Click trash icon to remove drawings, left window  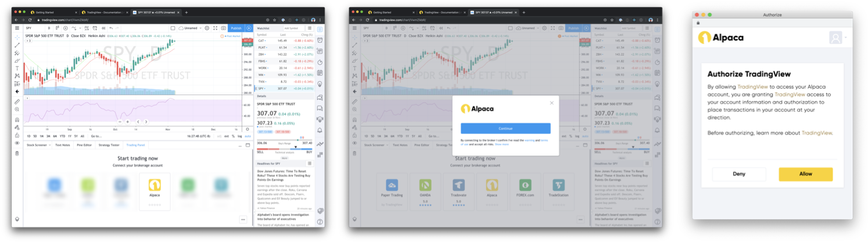(17, 153)
